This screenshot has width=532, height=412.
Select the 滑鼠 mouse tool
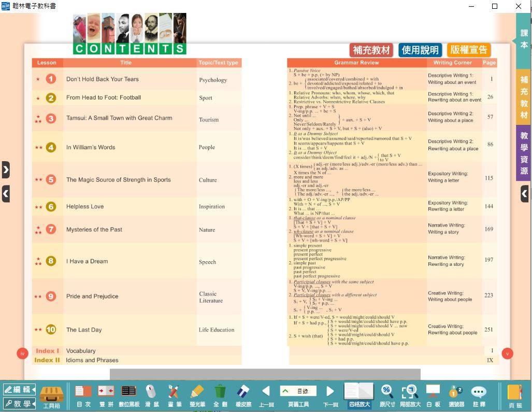click(152, 396)
